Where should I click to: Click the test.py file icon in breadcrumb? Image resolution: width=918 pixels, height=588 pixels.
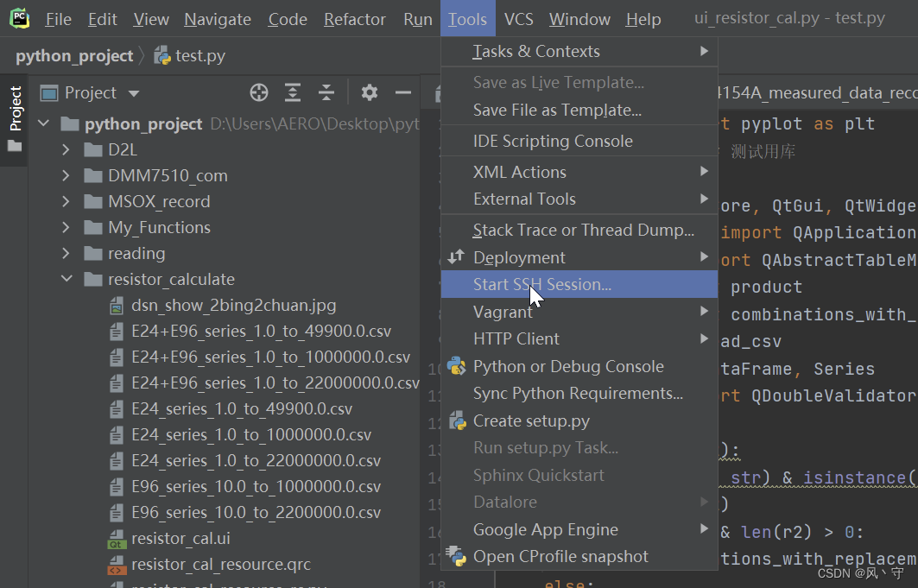161,54
